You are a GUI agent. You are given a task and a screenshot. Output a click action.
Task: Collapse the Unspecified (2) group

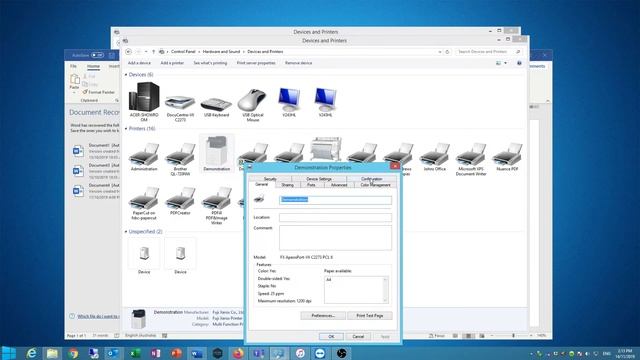pos(126,231)
